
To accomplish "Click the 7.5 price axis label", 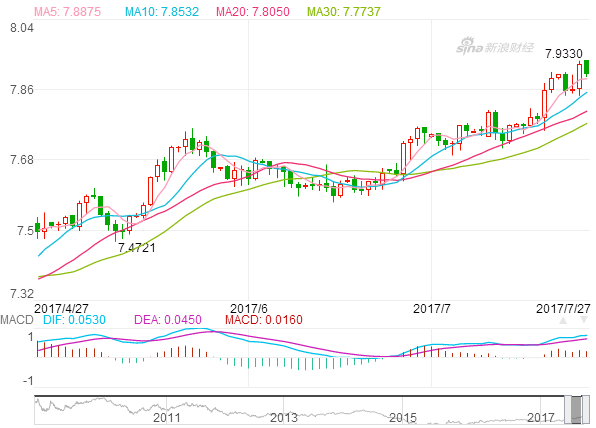I will coord(25,230).
